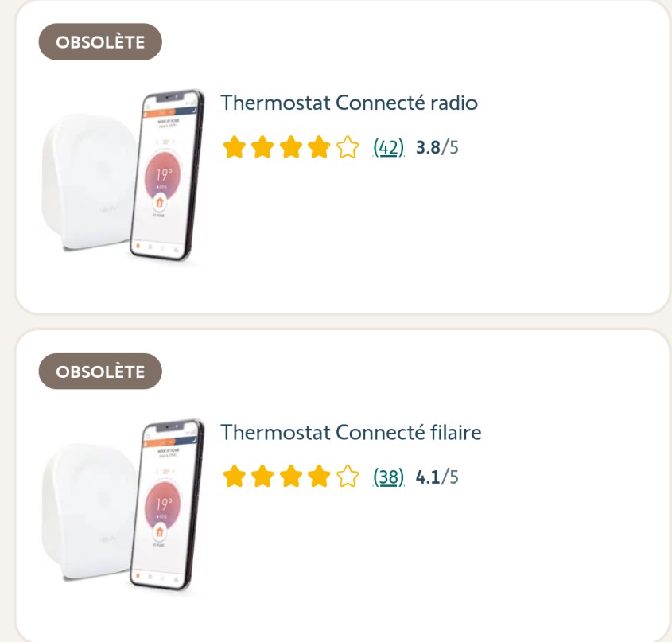Click the empty fifth star on the radio thermostat
The height and width of the screenshot is (642, 672).
(347, 147)
